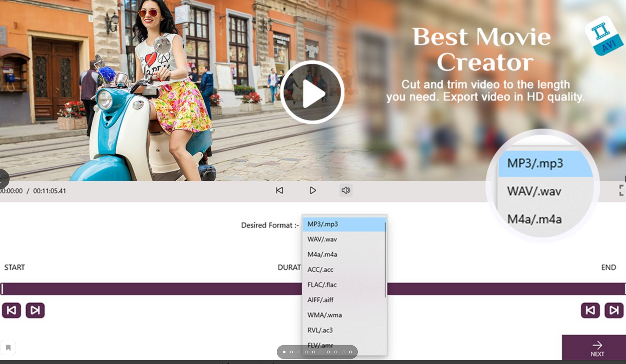Click the right END next-frame button
626x364 pixels.
coord(614,310)
